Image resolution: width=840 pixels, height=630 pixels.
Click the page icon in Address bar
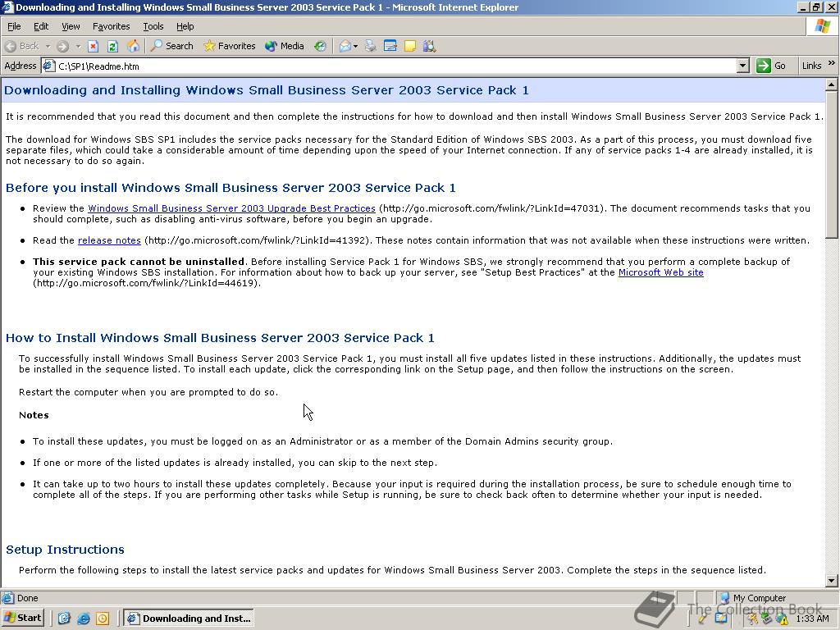tap(48, 66)
